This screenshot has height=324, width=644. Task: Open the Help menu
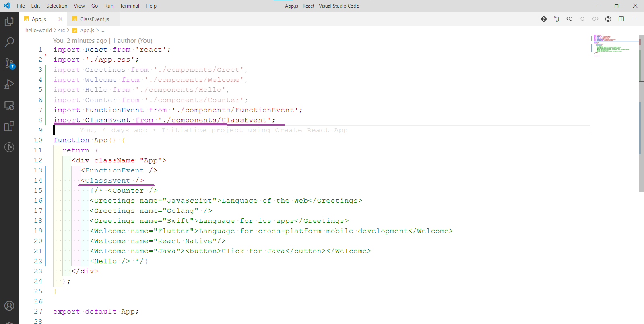coord(151,6)
